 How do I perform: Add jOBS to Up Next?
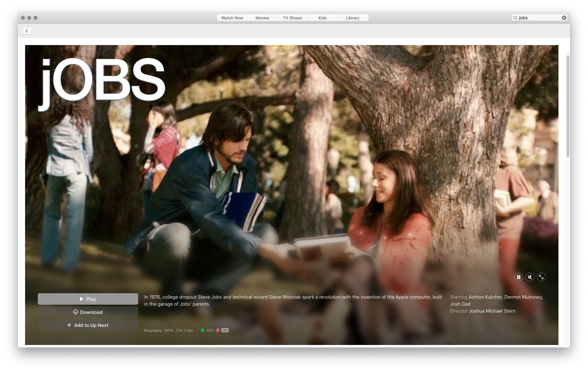point(88,325)
